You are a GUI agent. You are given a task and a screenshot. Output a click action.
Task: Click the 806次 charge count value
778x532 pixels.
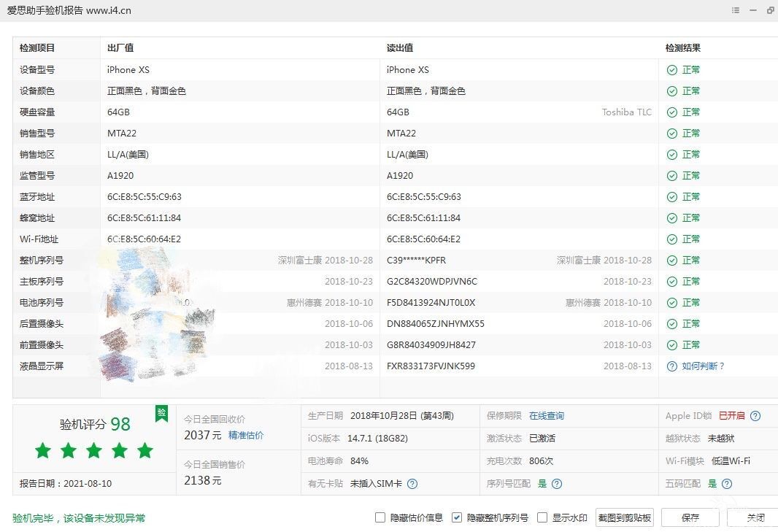[x=541, y=461]
